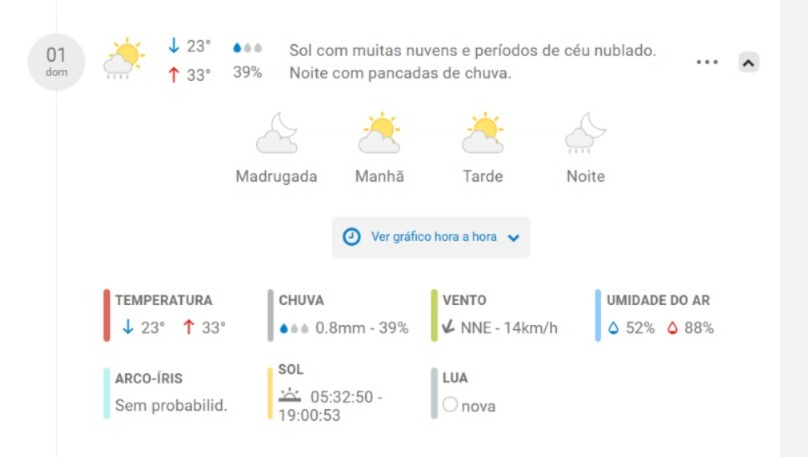The image size is (808, 457).
Task: Open the three-dots more options menu
Action: tap(707, 62)
